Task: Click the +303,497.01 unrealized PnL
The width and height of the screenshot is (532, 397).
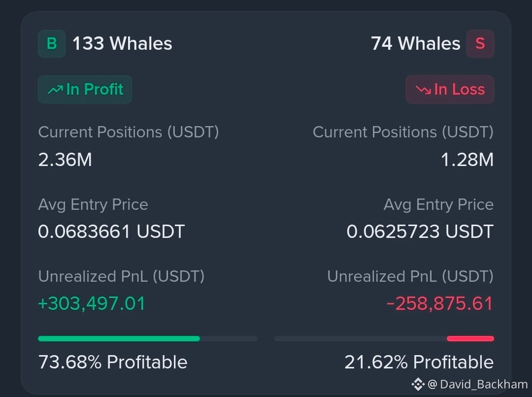Action: pyautogui.click(x=92, y=303)
